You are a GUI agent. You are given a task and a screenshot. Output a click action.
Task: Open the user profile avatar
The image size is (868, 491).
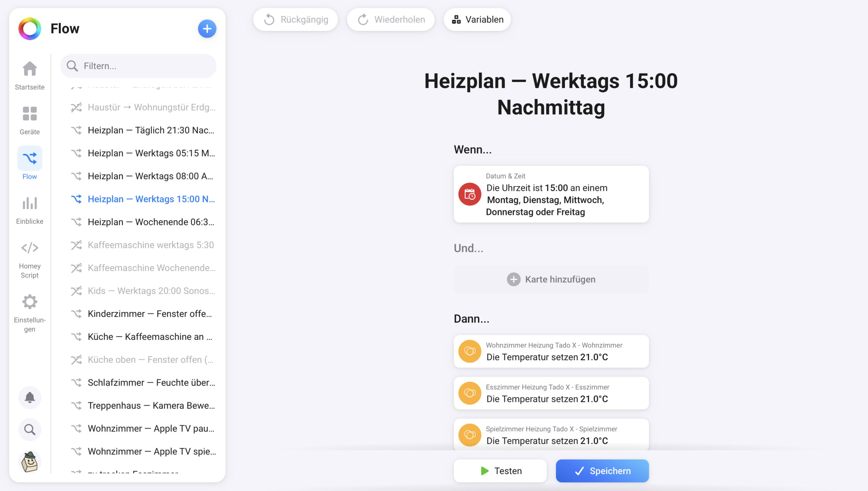[30, 462]
